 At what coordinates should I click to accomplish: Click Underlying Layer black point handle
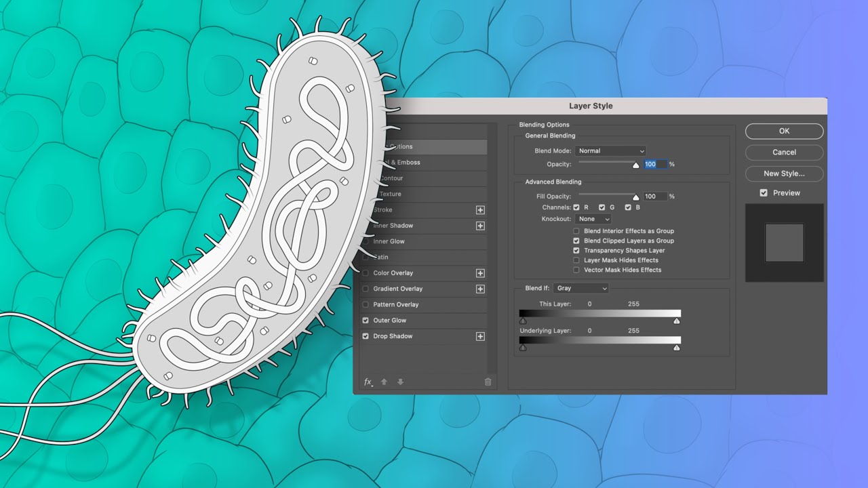[523, 348]
